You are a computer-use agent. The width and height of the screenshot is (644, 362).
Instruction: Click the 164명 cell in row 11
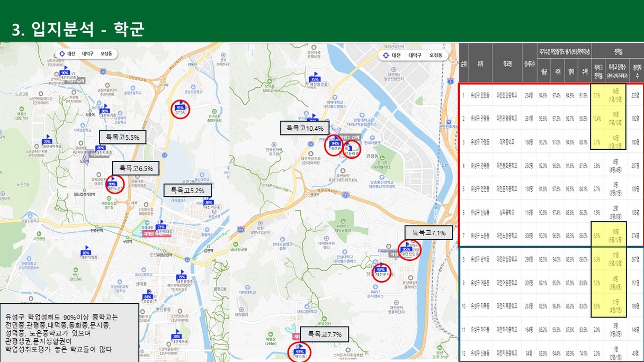529,329
